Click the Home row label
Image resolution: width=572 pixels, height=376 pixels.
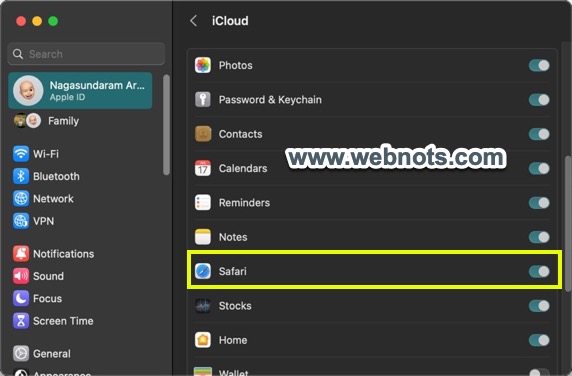233,340
